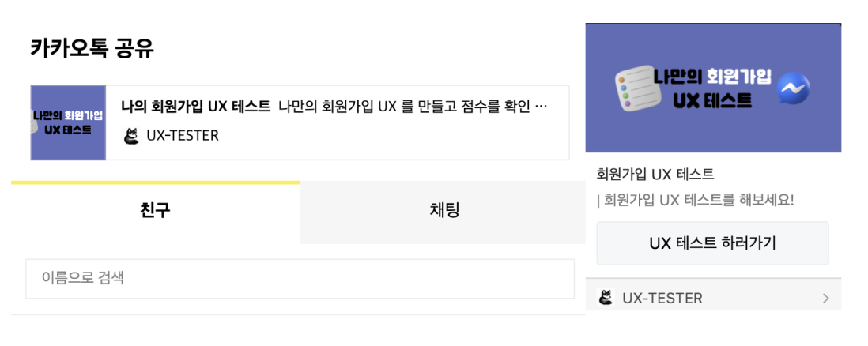Click the checklist notepad icon in the purple banner

634,88
